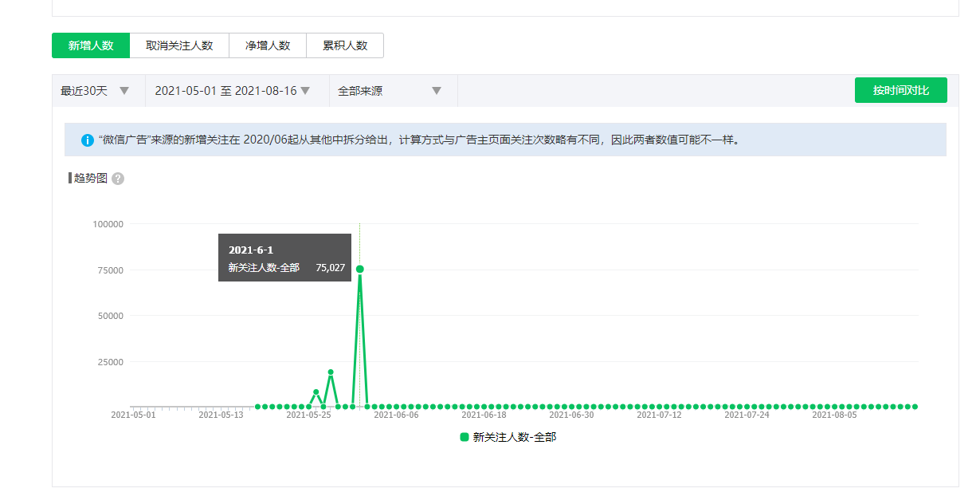Switch to the 净增人数 tab
This screenshot has width=980, height=500.
click(x=268, y=45)
